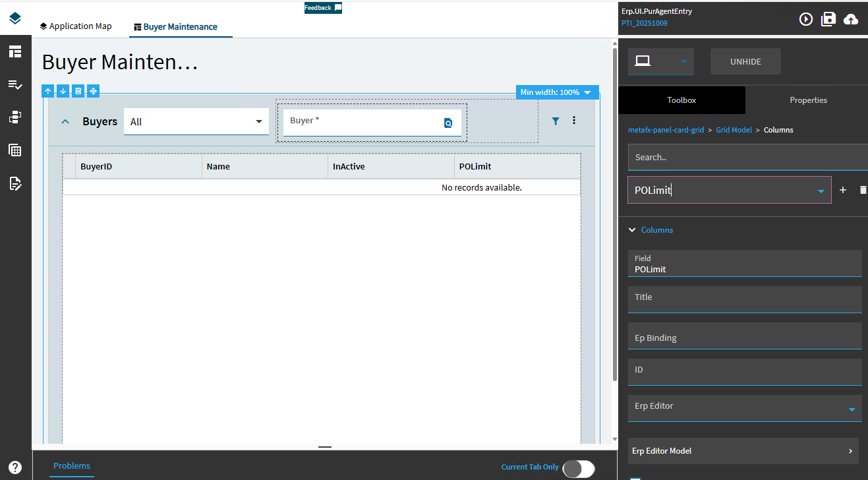
Task: Delete the POLimit column with trash icon
Action: point(863,190)
